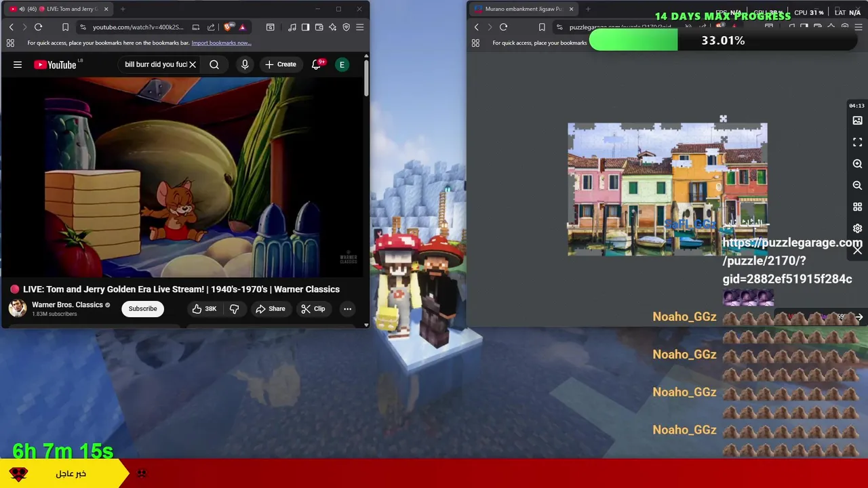Mute the tab via its speaker icon

(22, 9)
